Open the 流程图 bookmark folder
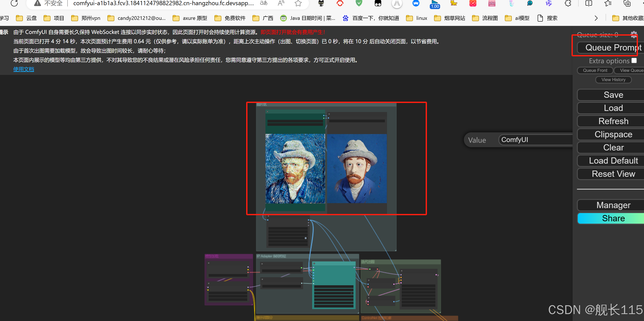The width and height of the screenshot is (644, 321). point(485,18)
